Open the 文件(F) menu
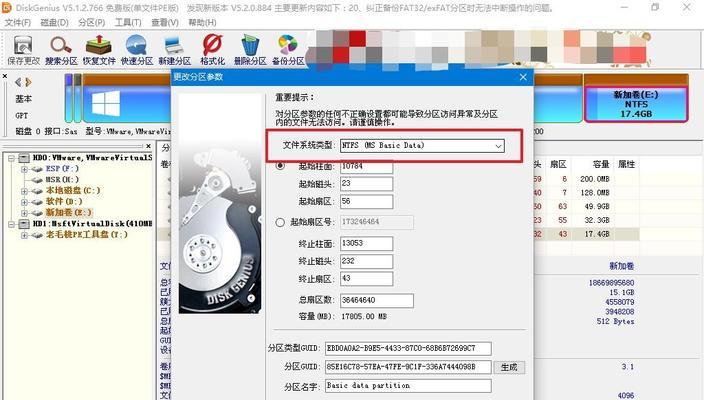The width and height of the screenshot is (704, 400). coord(18,22)
